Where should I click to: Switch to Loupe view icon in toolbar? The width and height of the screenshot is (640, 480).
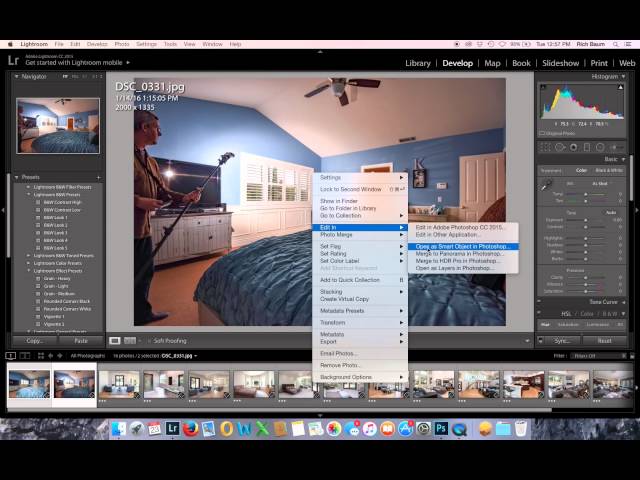coord(115,340)
